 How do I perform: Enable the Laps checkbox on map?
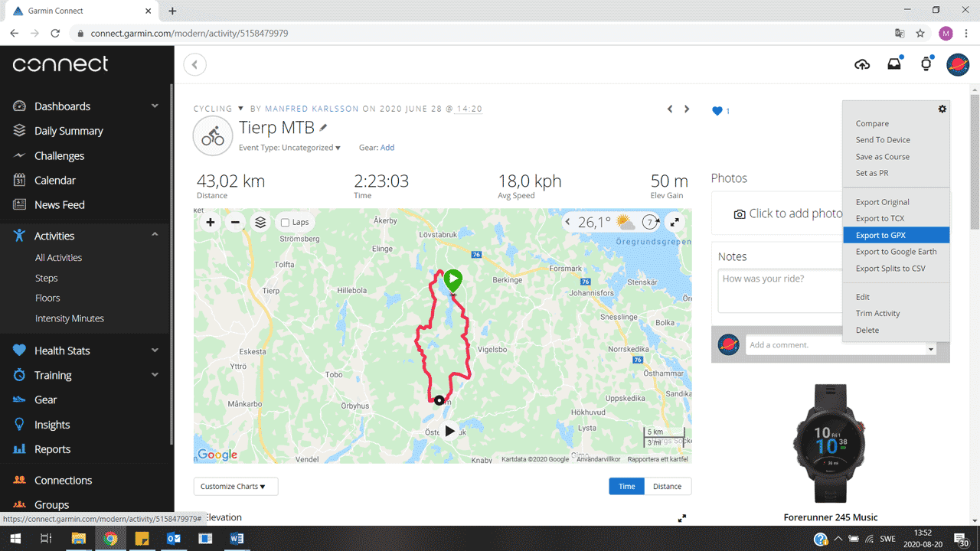[285, 223]
